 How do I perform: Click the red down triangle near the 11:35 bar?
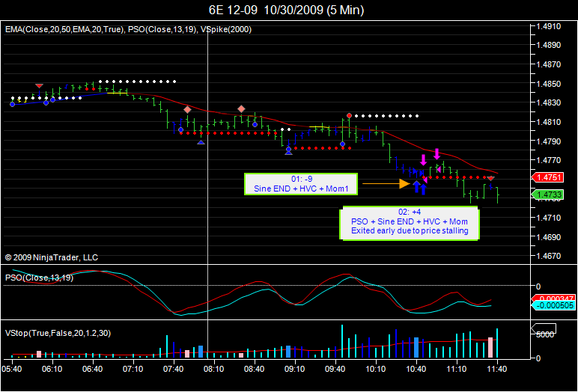(490, 179)
